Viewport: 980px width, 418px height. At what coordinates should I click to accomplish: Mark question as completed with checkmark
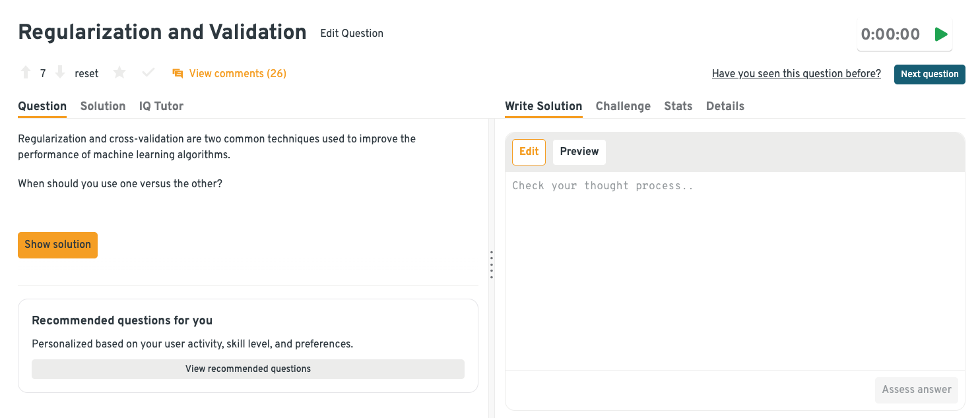pos(148,73)
